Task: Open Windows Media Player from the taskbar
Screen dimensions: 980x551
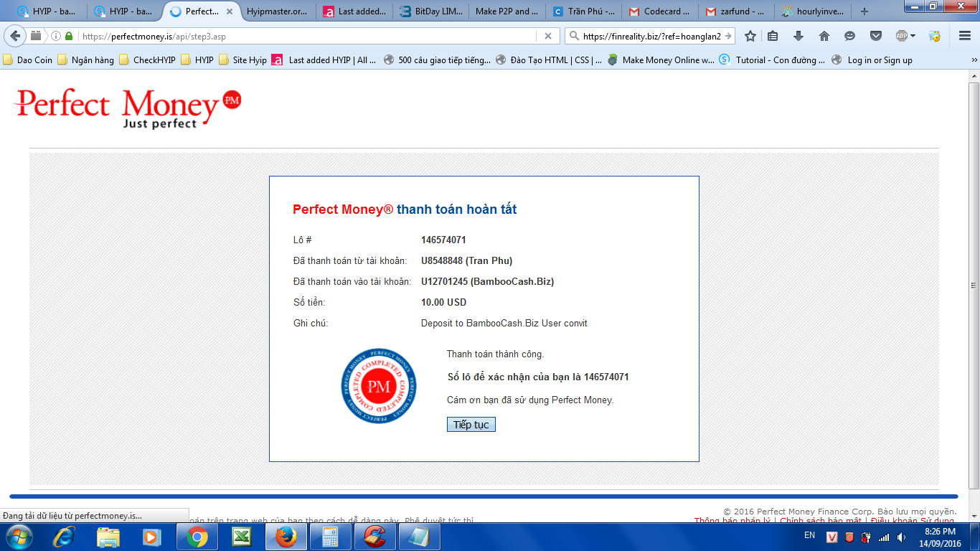Action: coord(151,537)
